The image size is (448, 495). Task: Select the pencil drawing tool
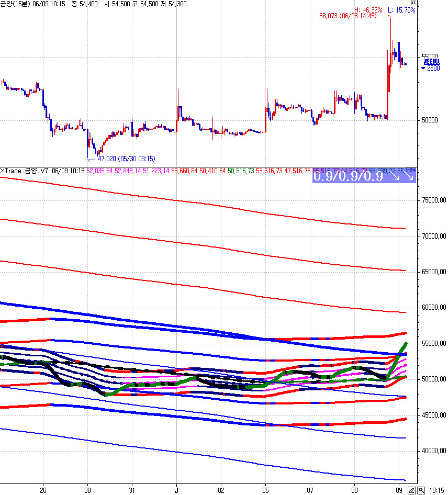[x=412, y=490]
